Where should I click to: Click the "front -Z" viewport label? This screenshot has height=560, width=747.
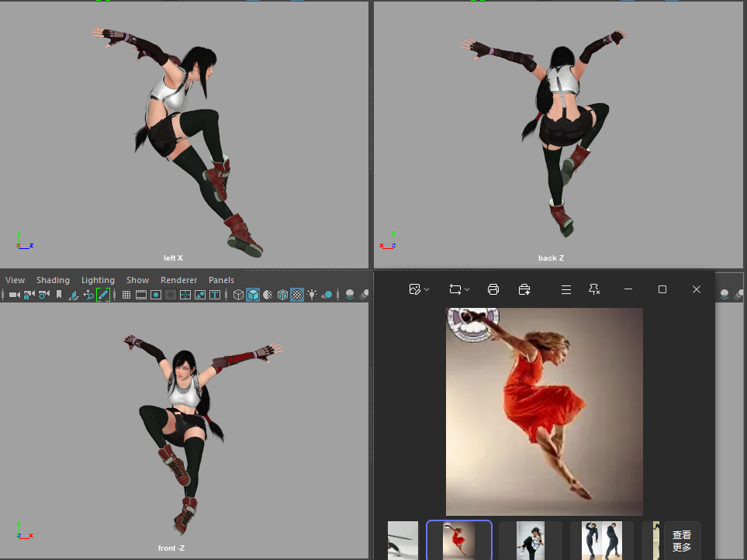pyautogui.click(x=171, y=548)
